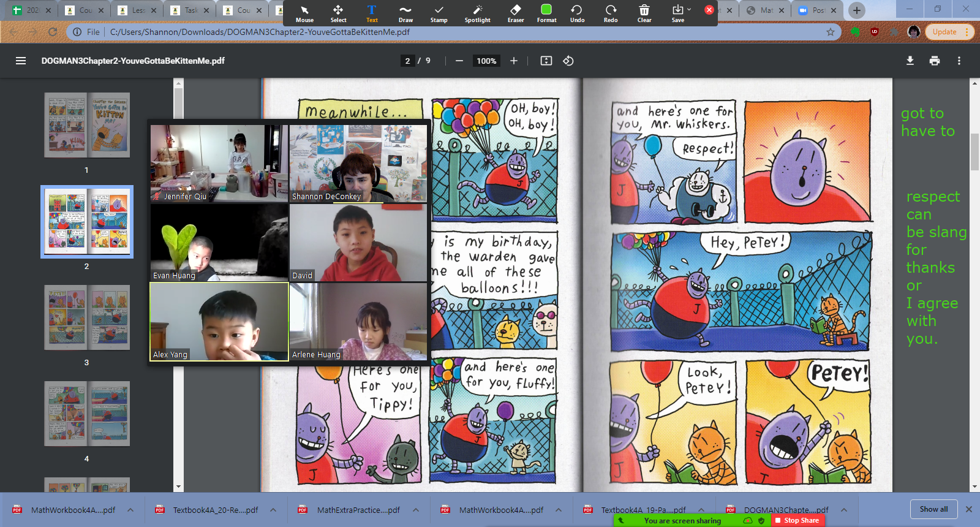Select page 2 thumbnail

(87, 221)
